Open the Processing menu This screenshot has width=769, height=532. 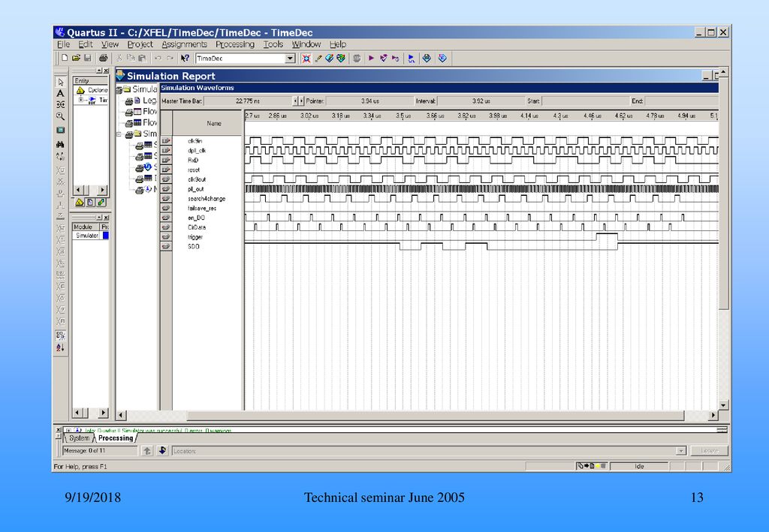tap(235, 44)
